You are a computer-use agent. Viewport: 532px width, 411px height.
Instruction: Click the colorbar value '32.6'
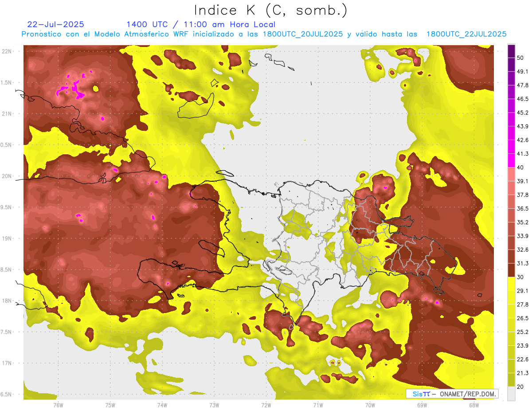523,250
